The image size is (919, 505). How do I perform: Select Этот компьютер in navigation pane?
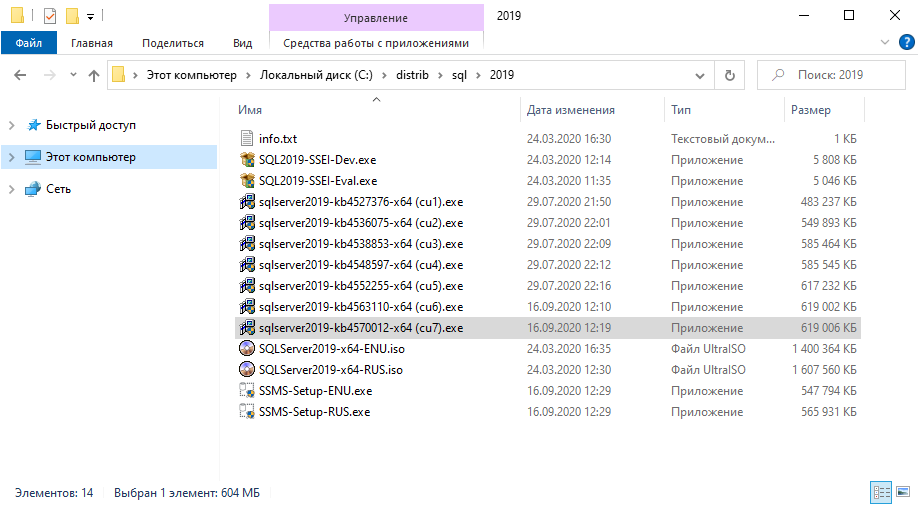click(109, 157)
